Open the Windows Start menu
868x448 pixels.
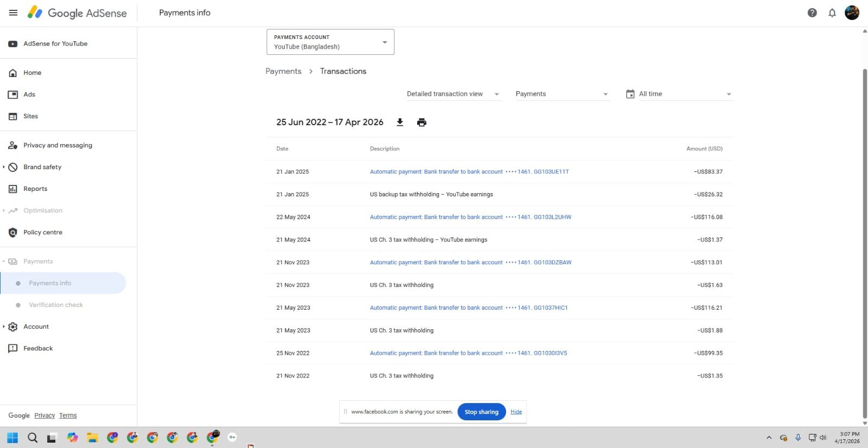click(x=12, y=438)
